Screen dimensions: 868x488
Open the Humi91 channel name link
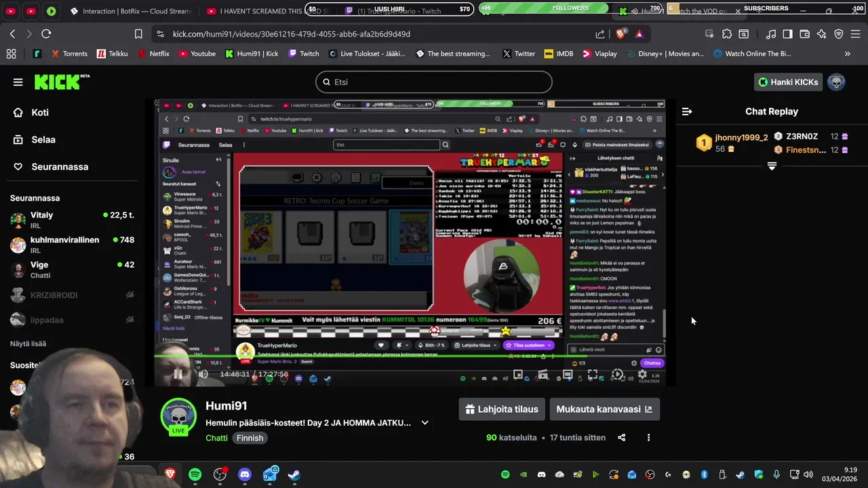click(226, 406)
